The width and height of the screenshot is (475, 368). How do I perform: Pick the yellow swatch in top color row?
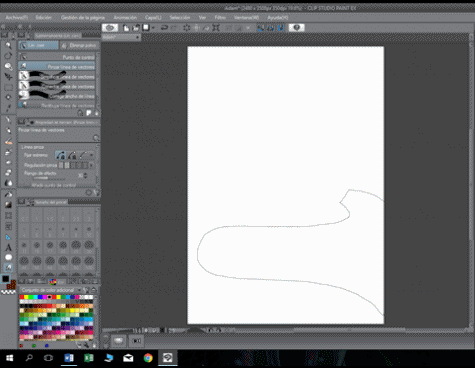coord(26,297)
